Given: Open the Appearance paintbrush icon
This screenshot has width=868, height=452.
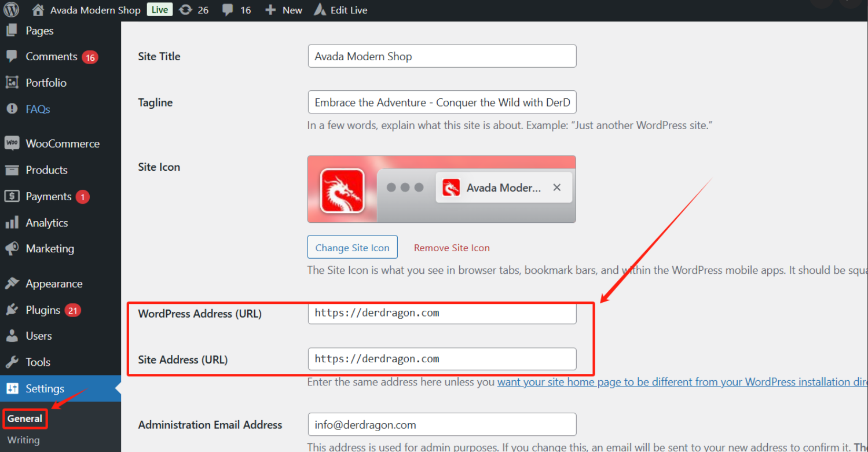Looking at the screenshot, I should 12,284.
